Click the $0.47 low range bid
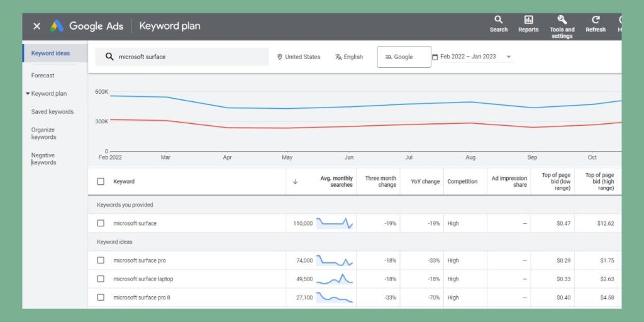The width and height of the screenshot is (644, 322). pyautogui.click(x=563, y=223)
